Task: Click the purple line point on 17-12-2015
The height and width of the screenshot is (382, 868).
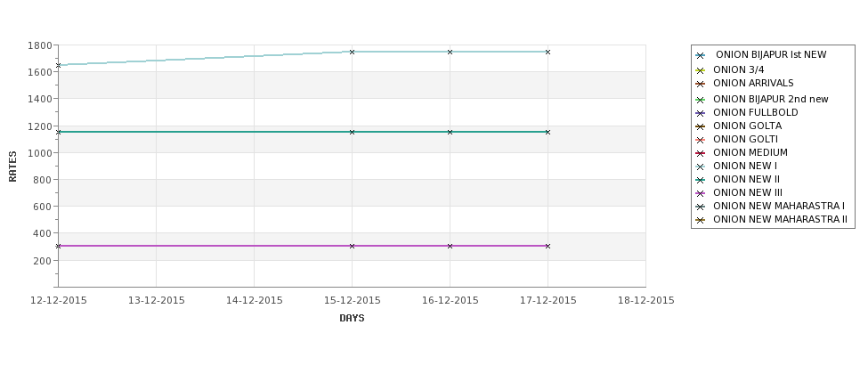Action: 548,247
